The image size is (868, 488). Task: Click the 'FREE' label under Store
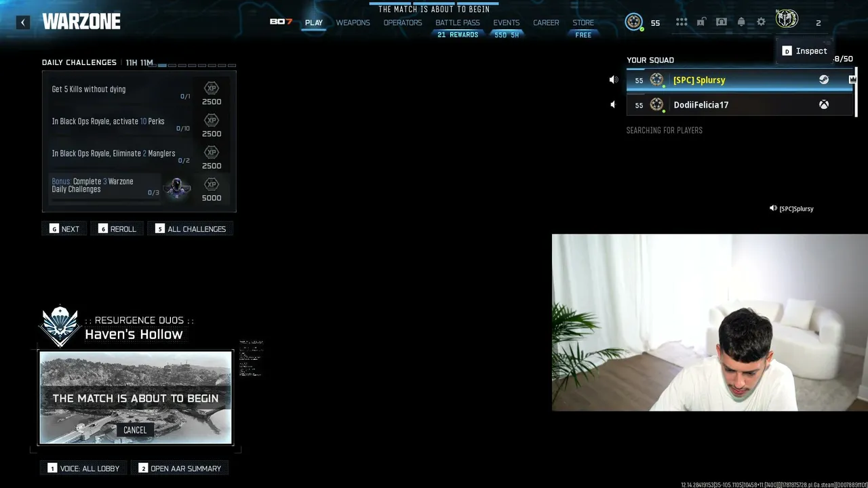click(583, 35)
